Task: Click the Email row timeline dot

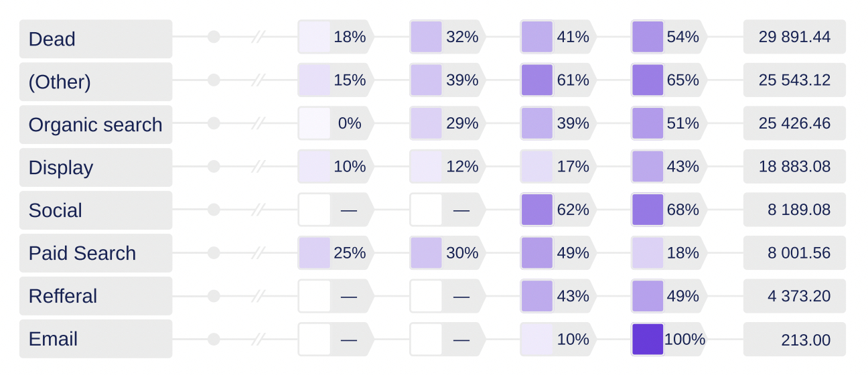Action: coord(214,339)
